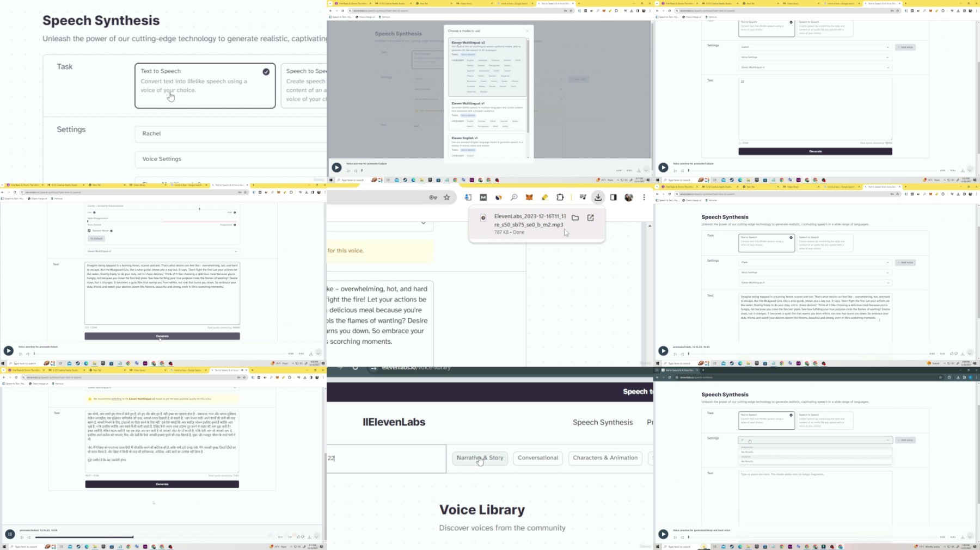The width and height of the screenshot is (980, 550).
Task: Click the enlarged Chrome downloads arrow icon
Action: 598,197
